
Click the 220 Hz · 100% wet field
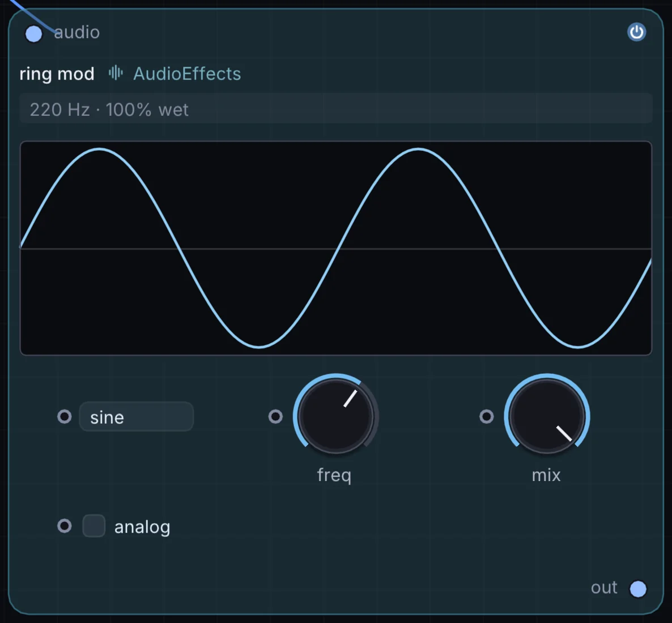[x=336, y=109]
